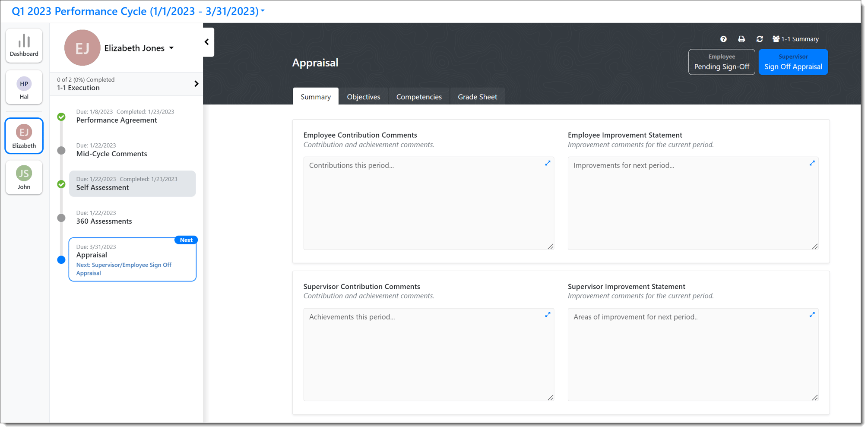Click the help question mark icon

click(723, 39)
